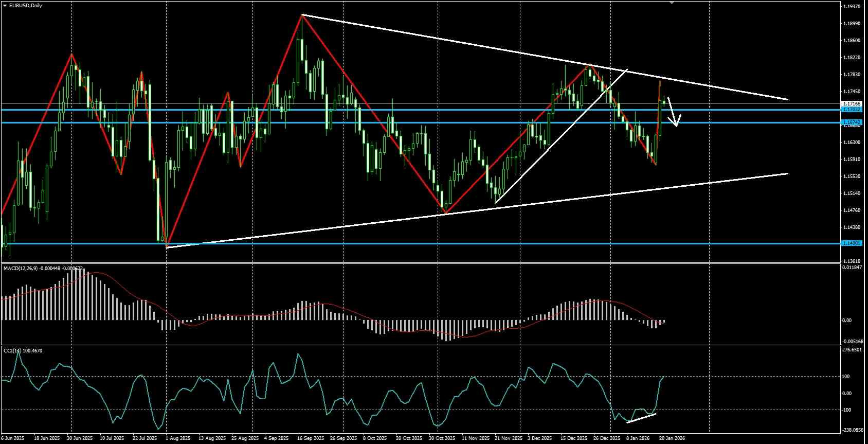Click the 8 Oct 2025 date label
Screen dimensions: 868x444
375,439
